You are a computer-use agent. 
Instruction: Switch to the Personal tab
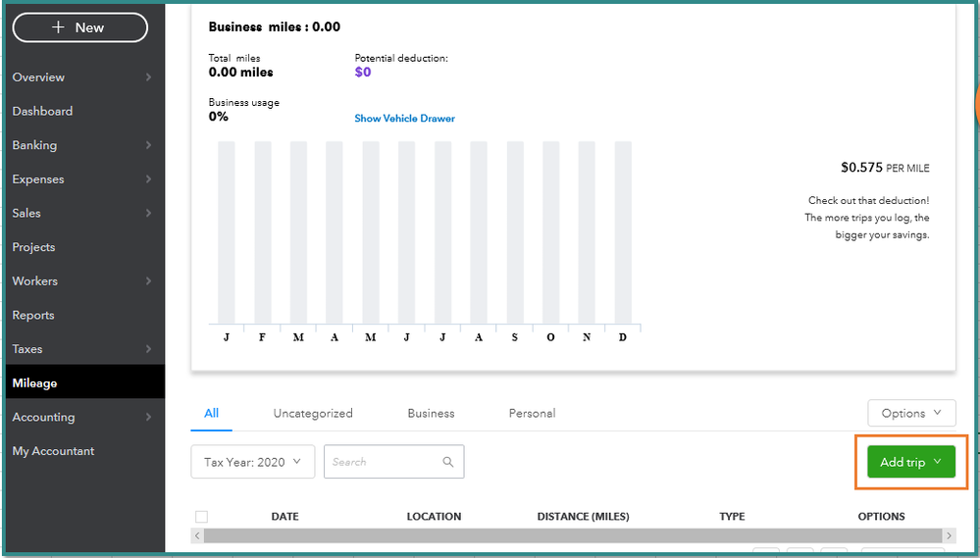coord(532,413)
